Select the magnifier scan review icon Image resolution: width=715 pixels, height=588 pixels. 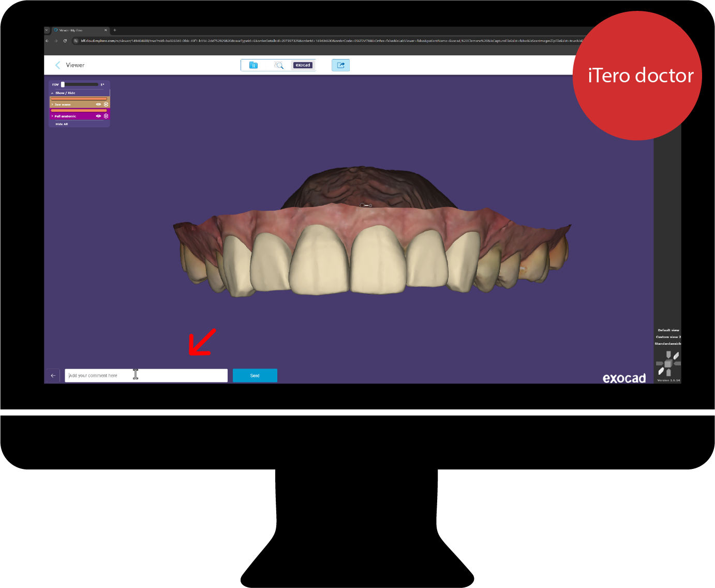click(x=279, y=65)
